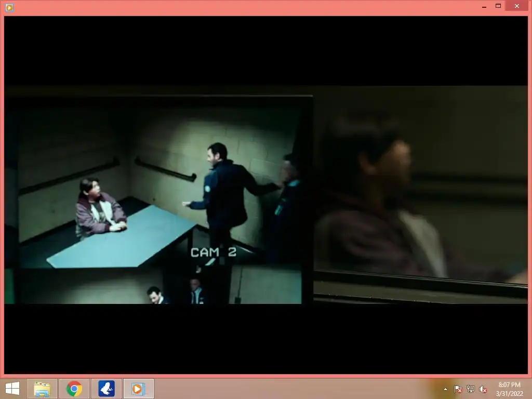Click the muted speaker volume icon
Image resolution: width=532 pixels, height=399 pixels.
click(x=483, y=389)
